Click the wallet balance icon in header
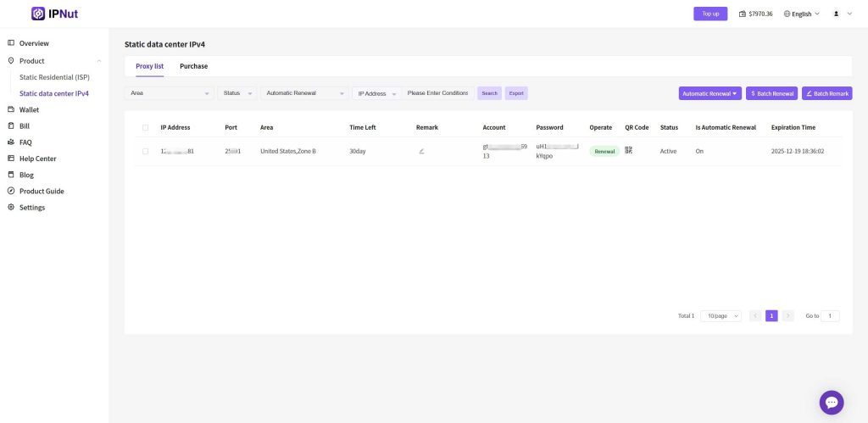This screenshot has width=868, height=423. click(x=743, y=14)
